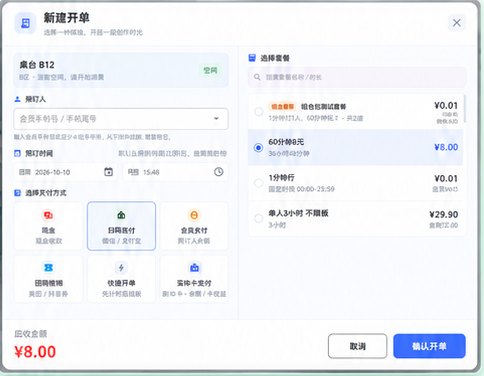Click the blue 确认开单 button

click(429, 346)
